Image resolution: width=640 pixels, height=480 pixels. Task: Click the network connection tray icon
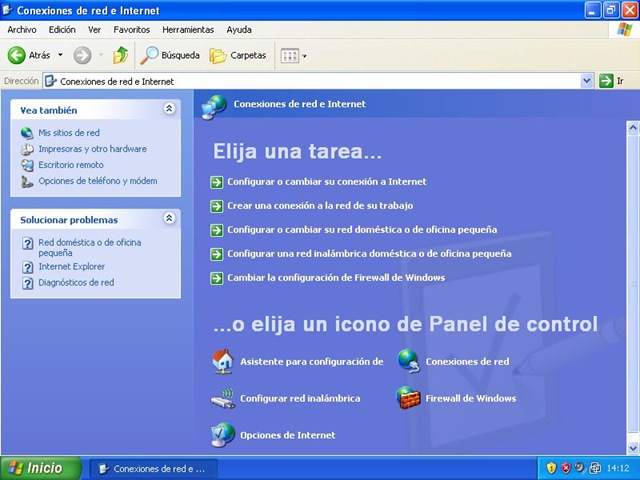tap(595, 468)
